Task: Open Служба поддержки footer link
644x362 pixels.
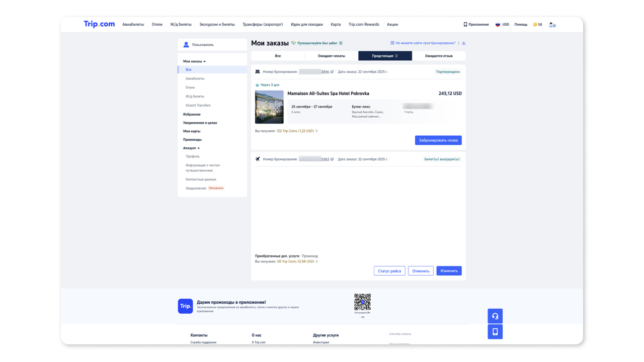Action: [x=203, y=342]
